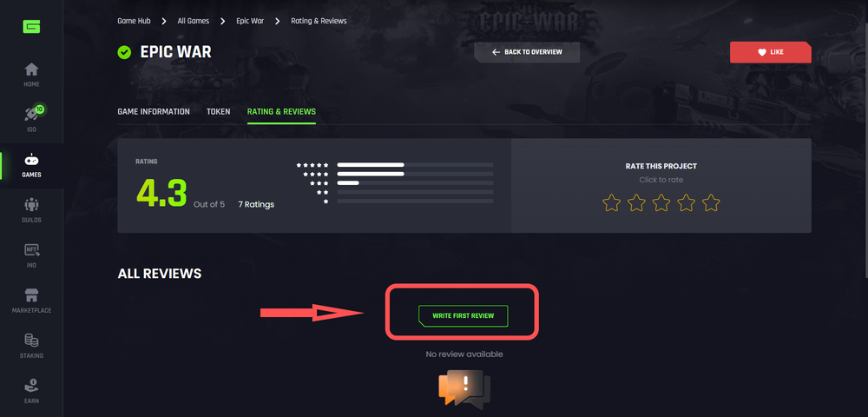Rate the project with the first star

(x=611, y=202)
